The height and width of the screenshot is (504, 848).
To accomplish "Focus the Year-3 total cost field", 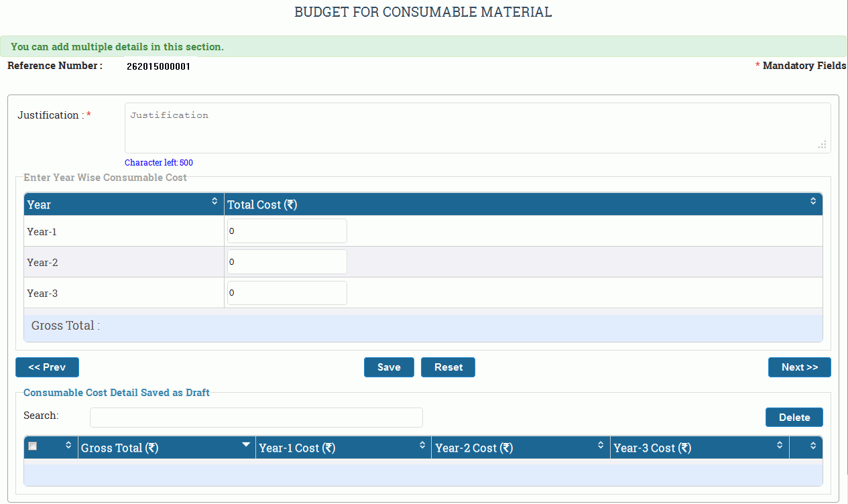I will coord(287,293).
